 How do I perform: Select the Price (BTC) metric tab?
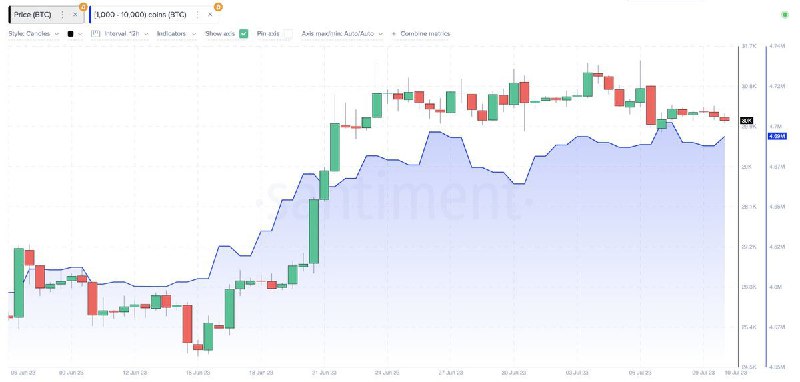(33, 15)
